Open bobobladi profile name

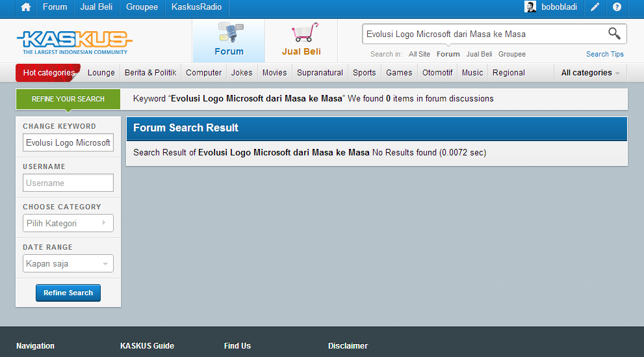tap(559, 7)
